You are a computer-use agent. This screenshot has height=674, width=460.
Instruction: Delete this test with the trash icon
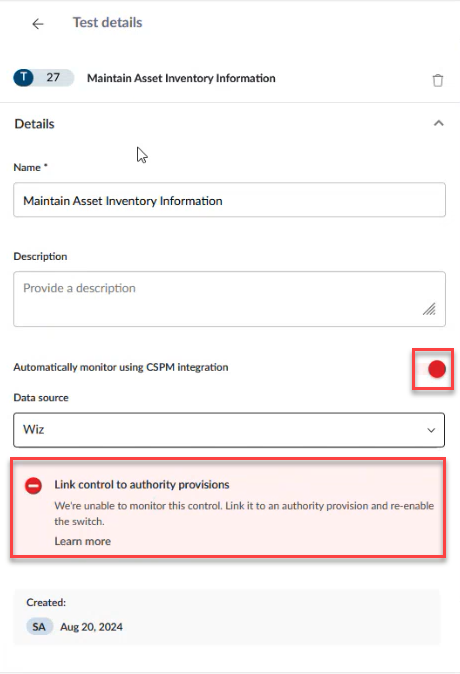tap(438, 80)
